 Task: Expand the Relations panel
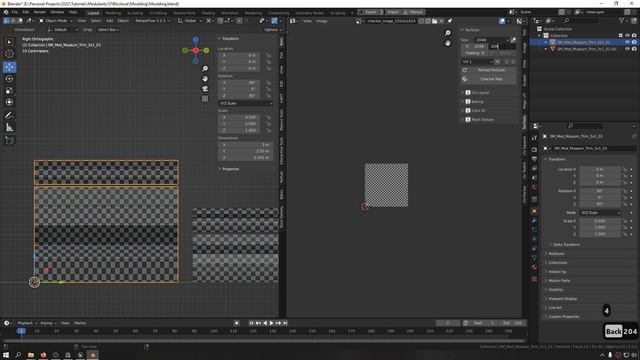click(x=556, y=253)
